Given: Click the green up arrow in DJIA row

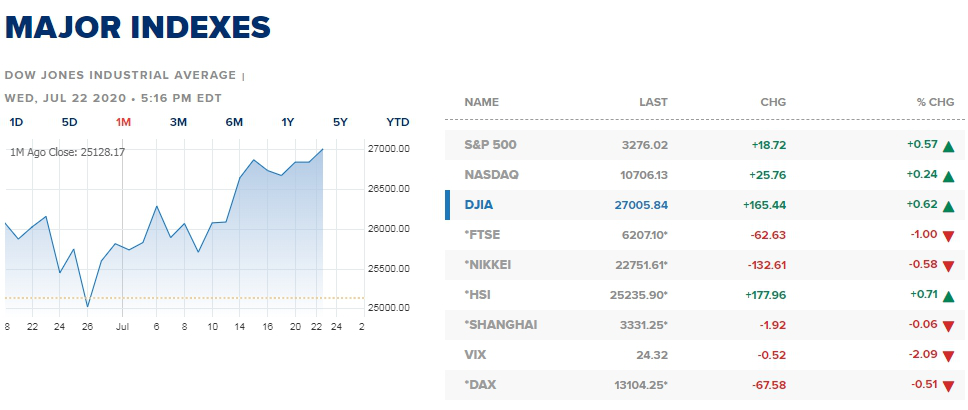Looking at the screenshot, I should pos(948,207).
